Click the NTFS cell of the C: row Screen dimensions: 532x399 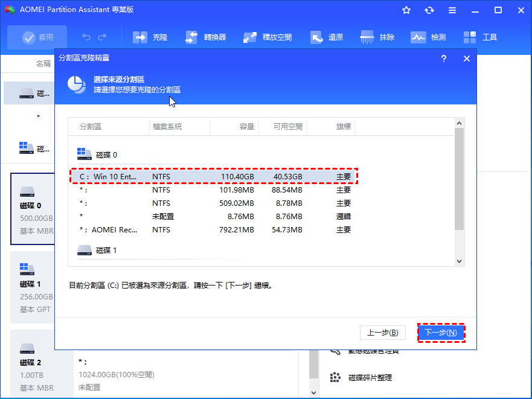click(161, 176)
